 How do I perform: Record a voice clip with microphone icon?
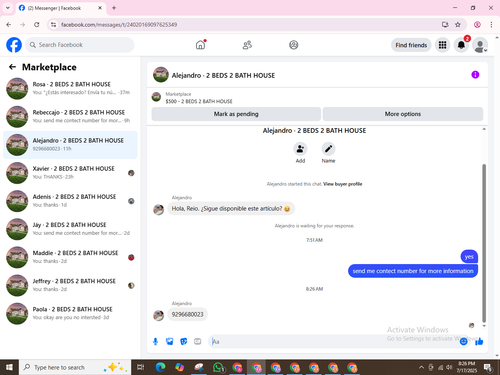(x=155, y=341)
